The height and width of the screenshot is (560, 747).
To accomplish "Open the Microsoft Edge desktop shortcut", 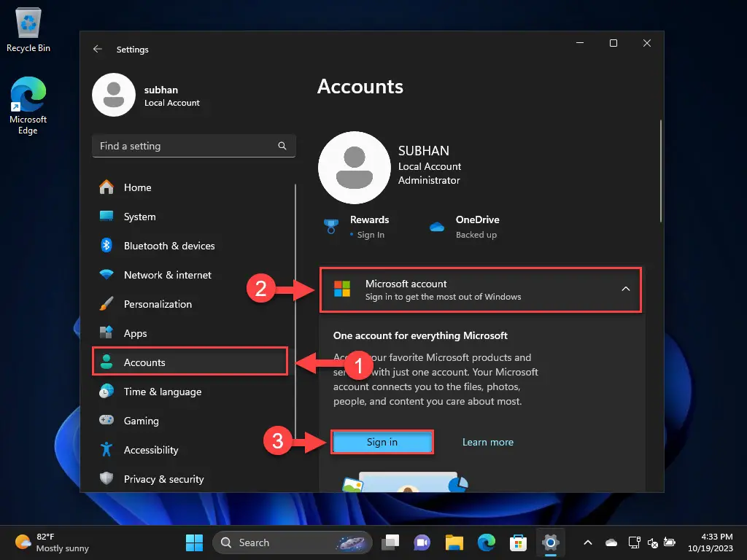I will point(28,105).
